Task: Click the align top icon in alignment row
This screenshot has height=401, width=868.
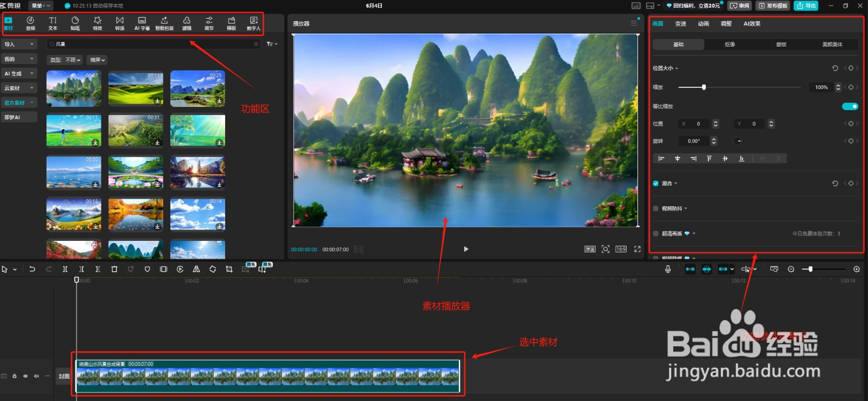Action: click(x=709, y=158)
